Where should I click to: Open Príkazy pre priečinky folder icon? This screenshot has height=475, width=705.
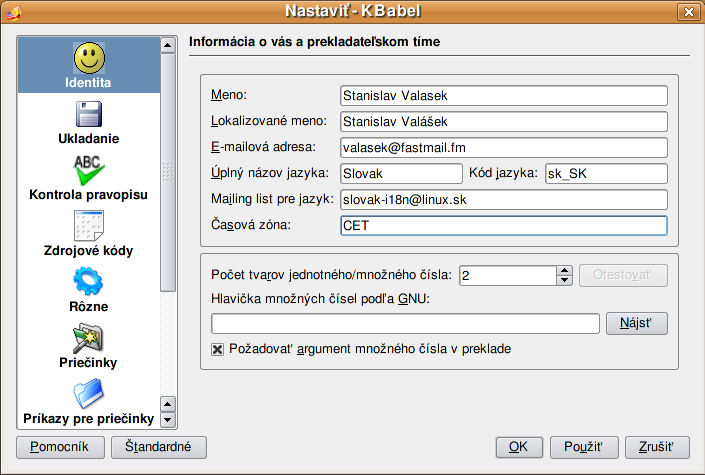pyautogui.click(x=89, y=394)
